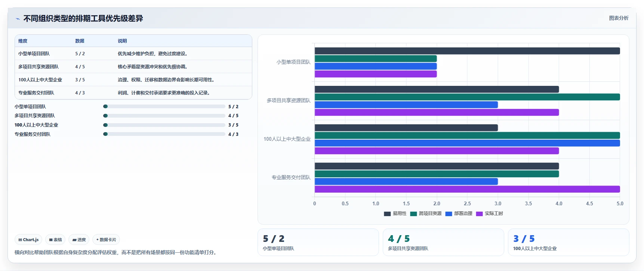The image size is (644, 271).
Task: Click the chart axis label 专业服务交付团队
Action: [x=291, y=178]
